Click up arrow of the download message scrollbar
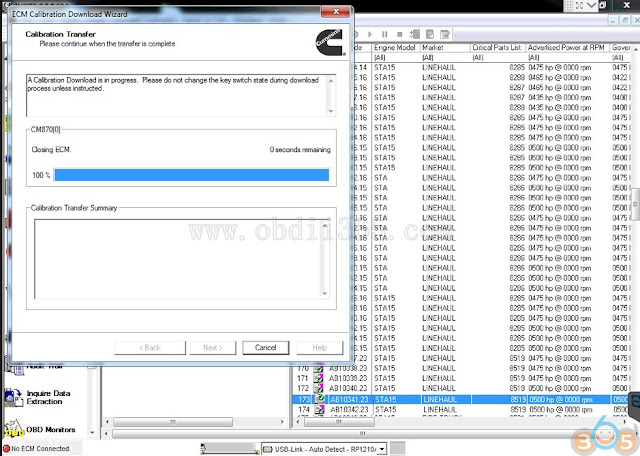640x456 pixels. pyautogui.click(x=331, y=81)
